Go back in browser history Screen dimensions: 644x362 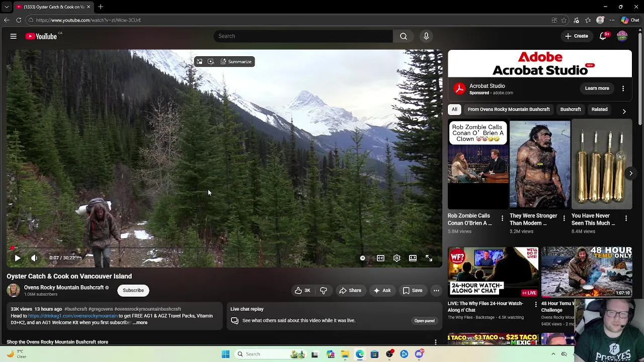[x=7, y=20]
